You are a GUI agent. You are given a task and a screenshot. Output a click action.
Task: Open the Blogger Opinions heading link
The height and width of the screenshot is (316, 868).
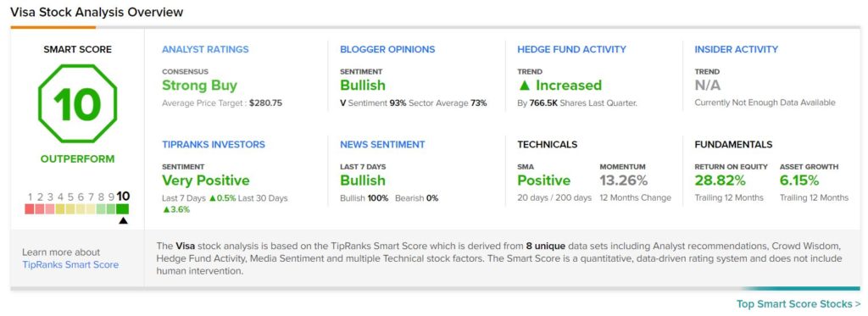click(387, 49)
